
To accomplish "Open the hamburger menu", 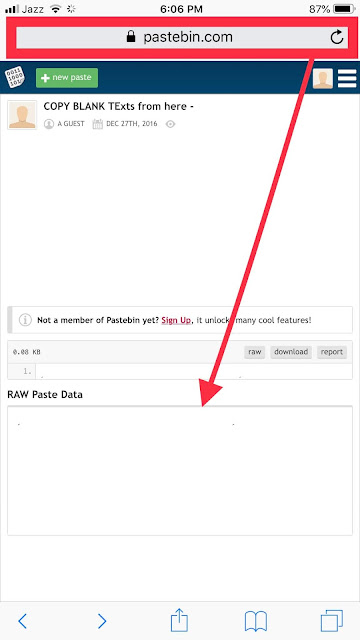I will tap(347, 78).
